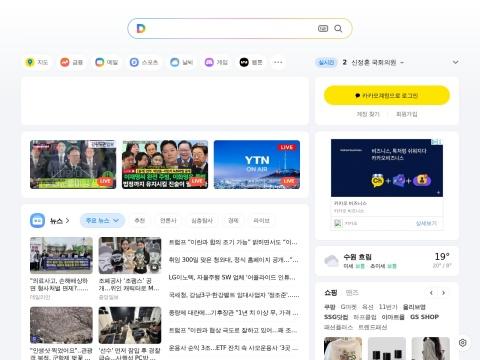Focus the Daum search input field
The height and width of the screenshot is (360, 480).
click(x=230, y=28)
